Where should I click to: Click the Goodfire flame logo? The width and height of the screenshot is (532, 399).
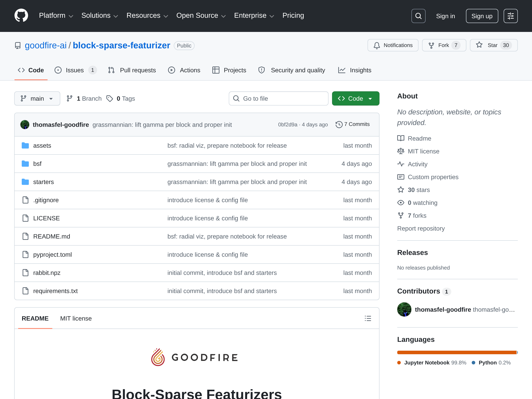[158, 357]
